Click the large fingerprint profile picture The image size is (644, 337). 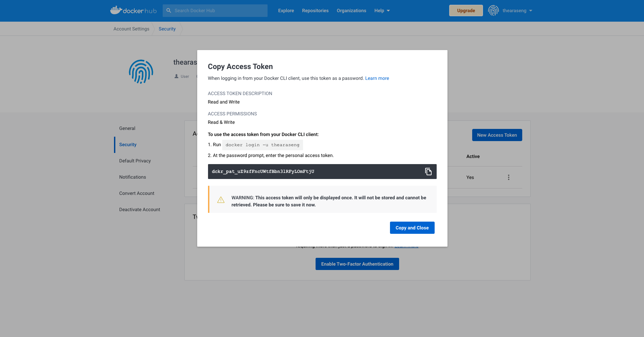click(x=141, y=72)
